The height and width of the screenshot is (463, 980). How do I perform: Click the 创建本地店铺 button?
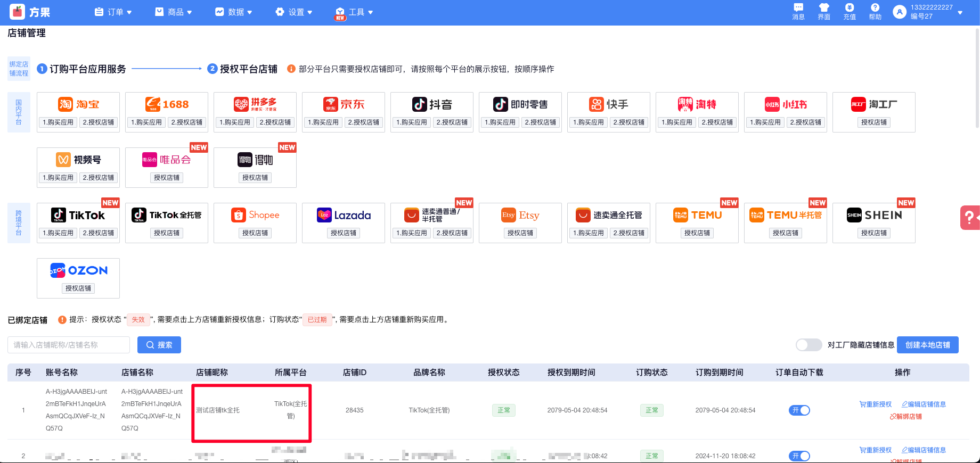927,345
